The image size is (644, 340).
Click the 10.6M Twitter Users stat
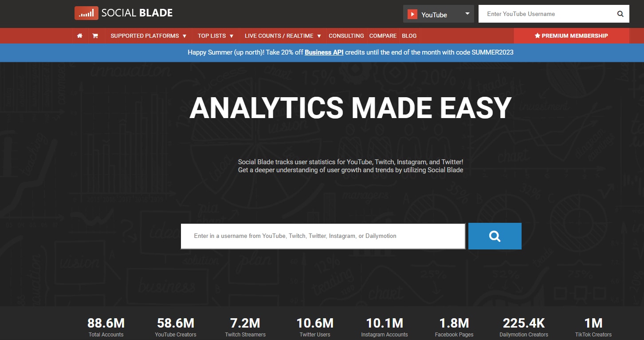click(315, 327)
